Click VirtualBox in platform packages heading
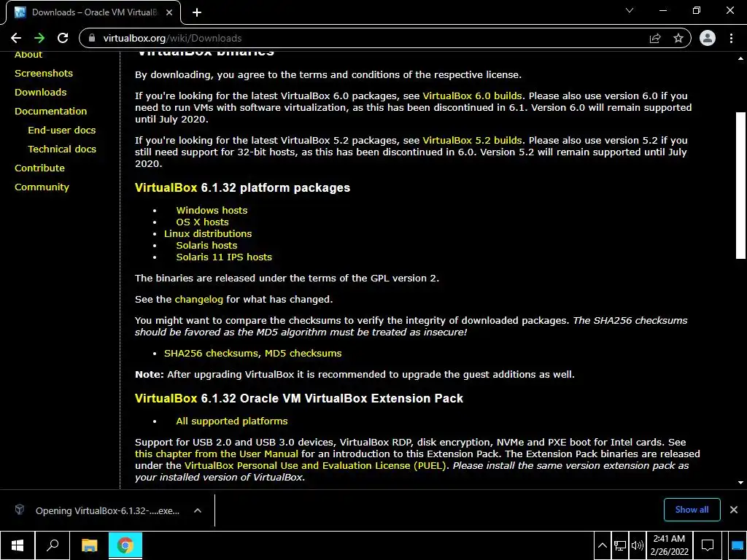The width and height of the screenshot is (747, 560). pyautogui.click(x=166, y=187)
